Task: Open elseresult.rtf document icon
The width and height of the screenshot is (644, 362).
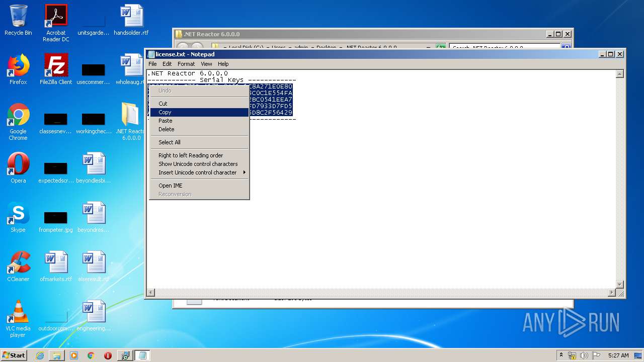Action: (94, 266)
